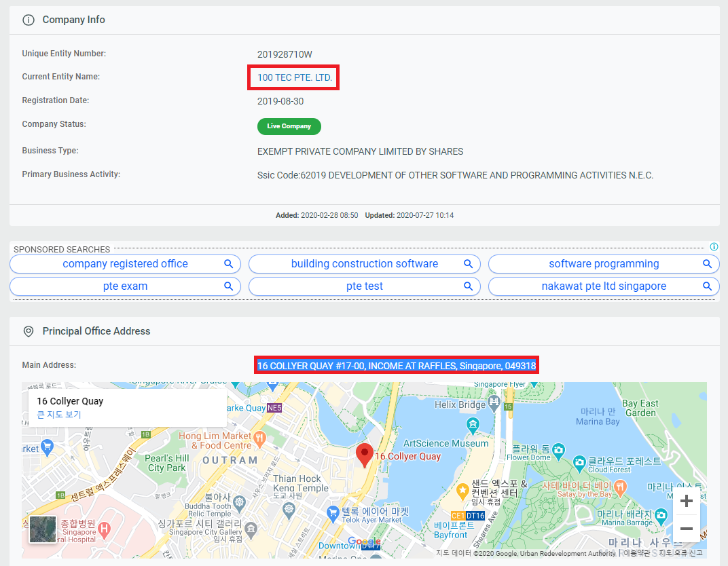Zoom in the map with plus button
Image resolution: width=728 pixels, height=566 pixels.
(x=686, y=501)
